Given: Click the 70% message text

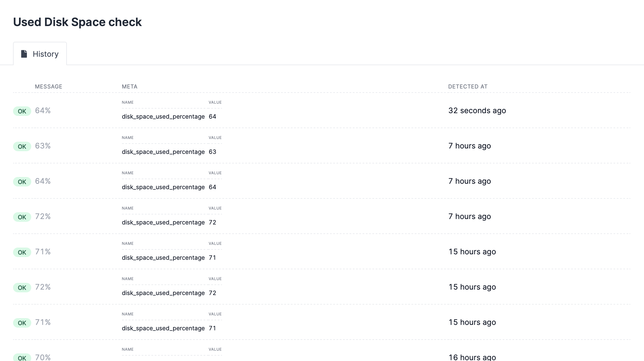Looking at the screenshot, I should (x=43, y=357).
